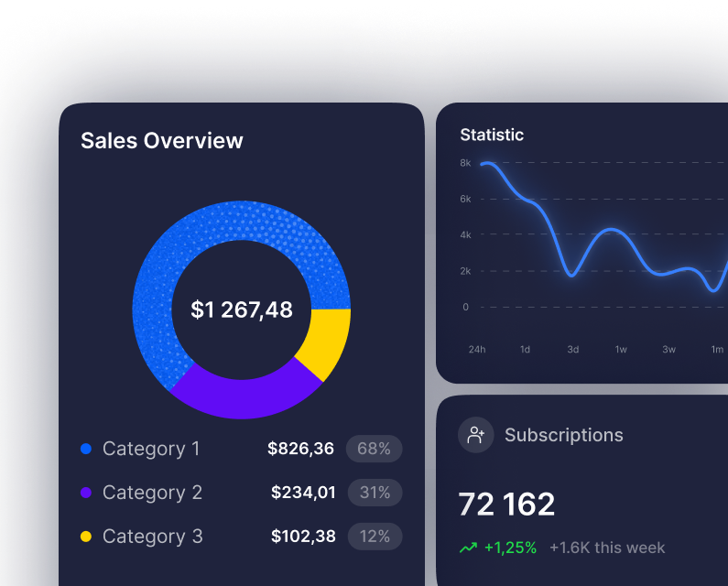Select the 3d time range
This screenshot has height=586, width=728.
[573, 349]
